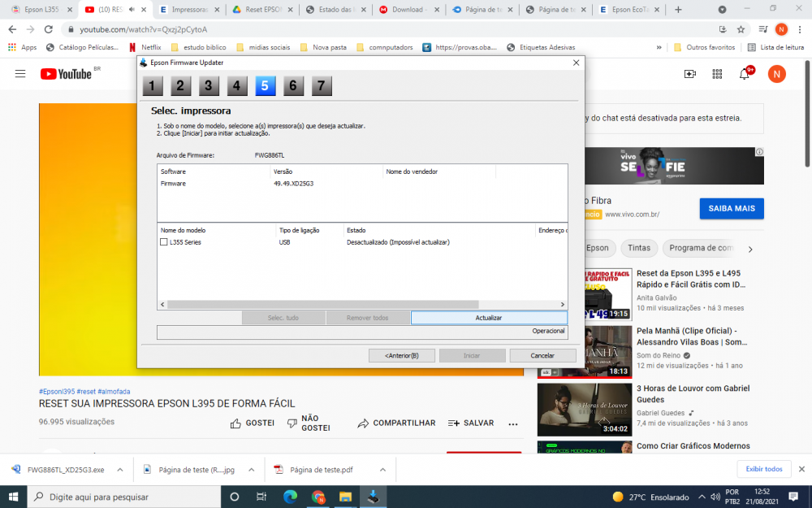Viewport: 812px width, 508px height.
Task: Go back with the <Anterior(B) button
Action: click(401, 356)
